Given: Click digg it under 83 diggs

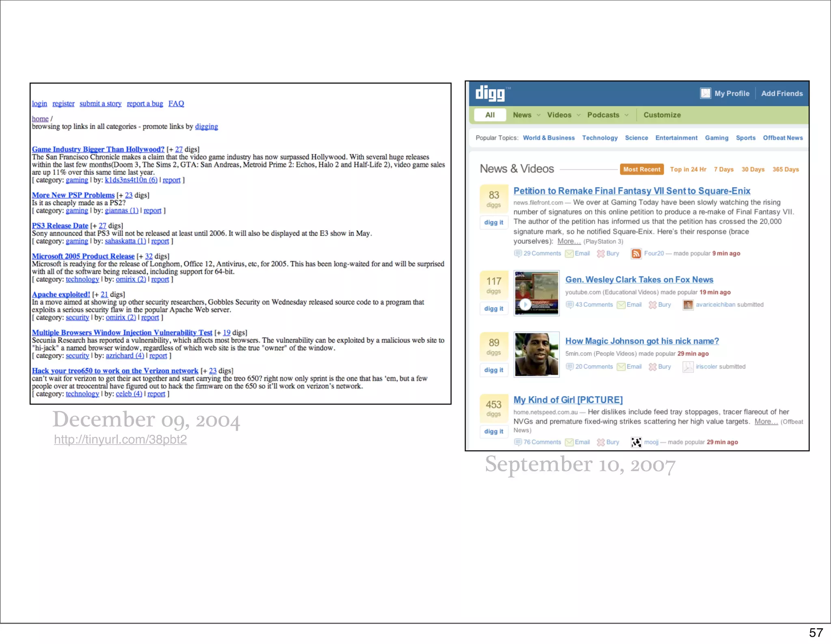Looking at the screenshot, I should click(x=494, y=222).
